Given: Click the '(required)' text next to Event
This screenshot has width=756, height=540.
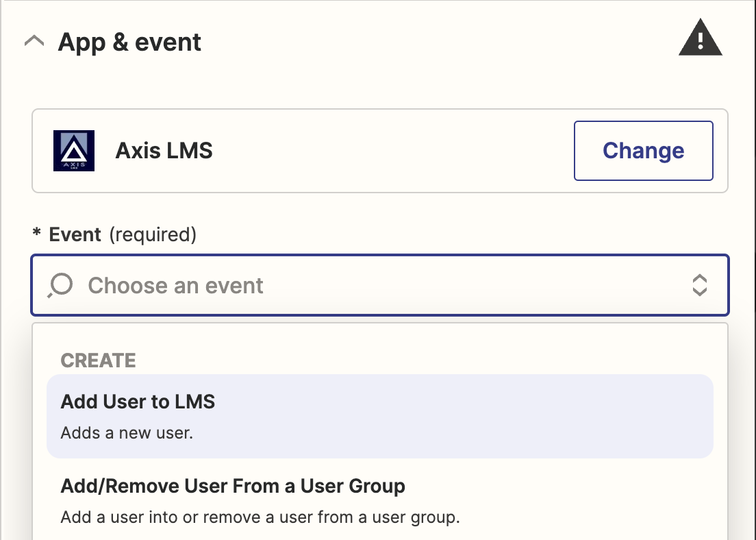Looking at the screenshot, I should 153,235.
